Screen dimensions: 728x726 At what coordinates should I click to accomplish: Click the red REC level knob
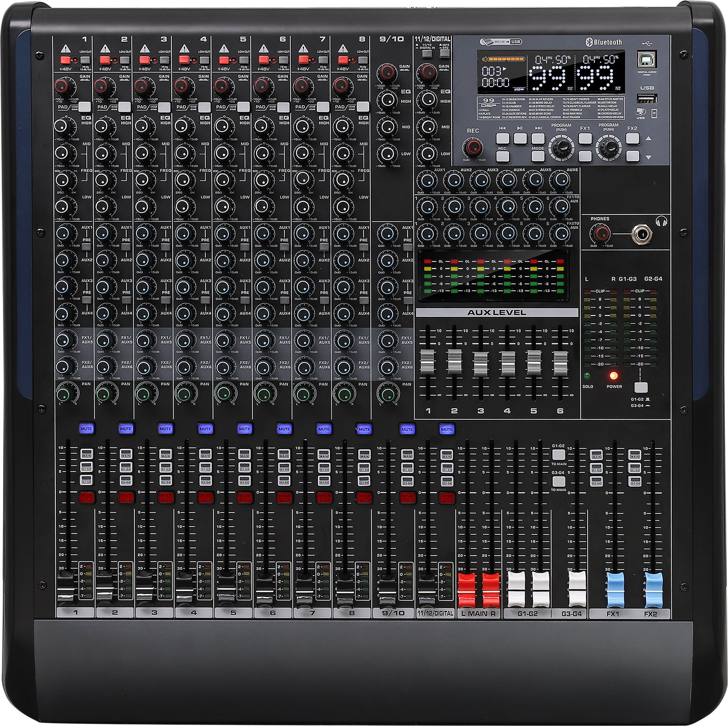474,148
